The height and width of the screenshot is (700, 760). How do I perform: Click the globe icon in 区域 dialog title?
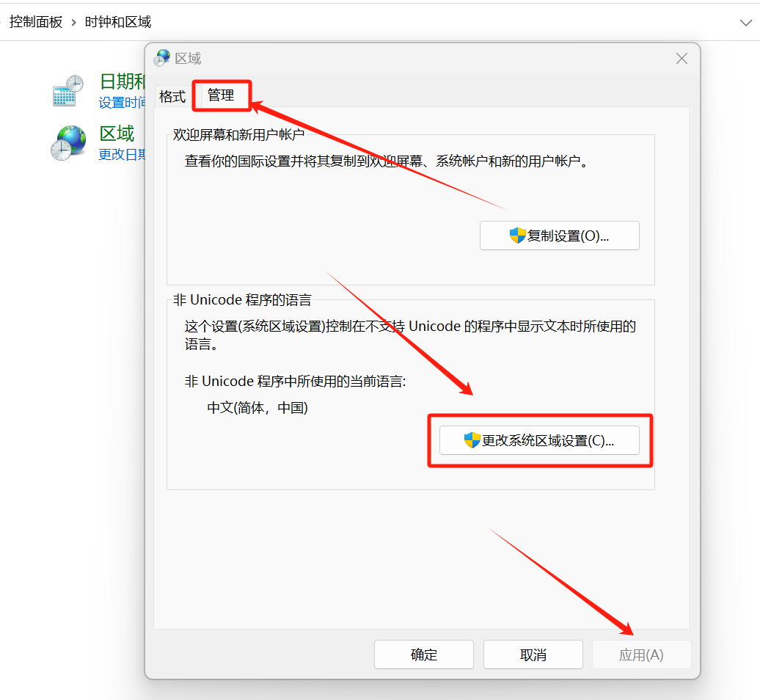pyautogui.click(x=162, y=58)
